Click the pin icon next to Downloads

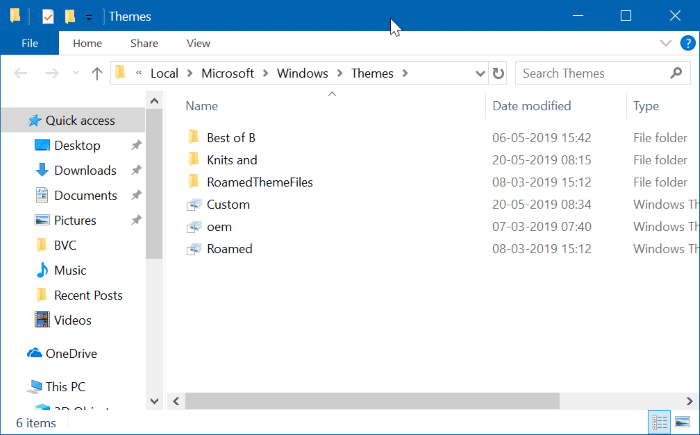click(x=136, y=170)
